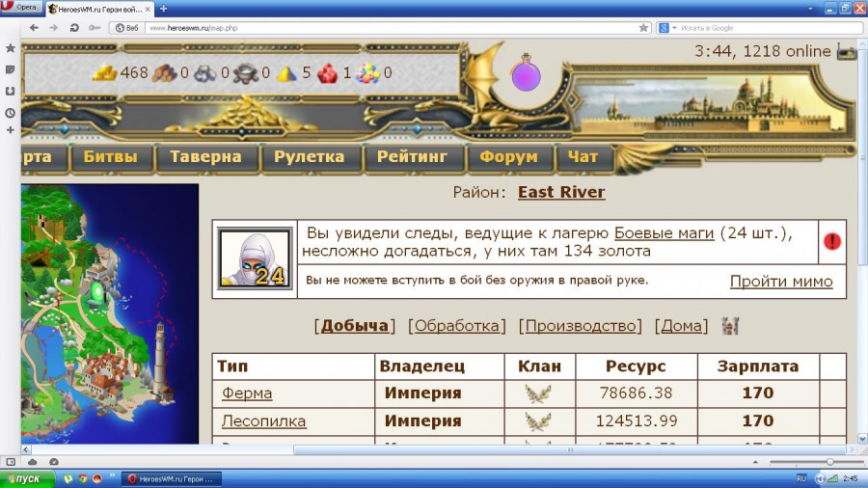Add a panel with the sidebar plus icon
Screen dimensions: 868x488
10,130
